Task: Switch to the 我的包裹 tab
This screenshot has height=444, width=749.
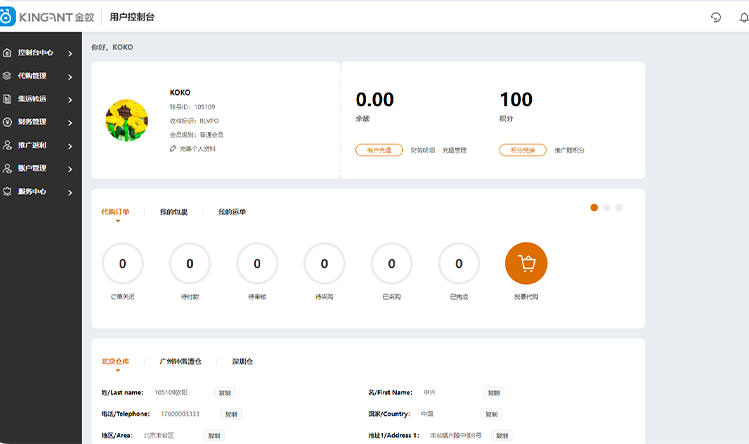Action: tap(173, 212)
